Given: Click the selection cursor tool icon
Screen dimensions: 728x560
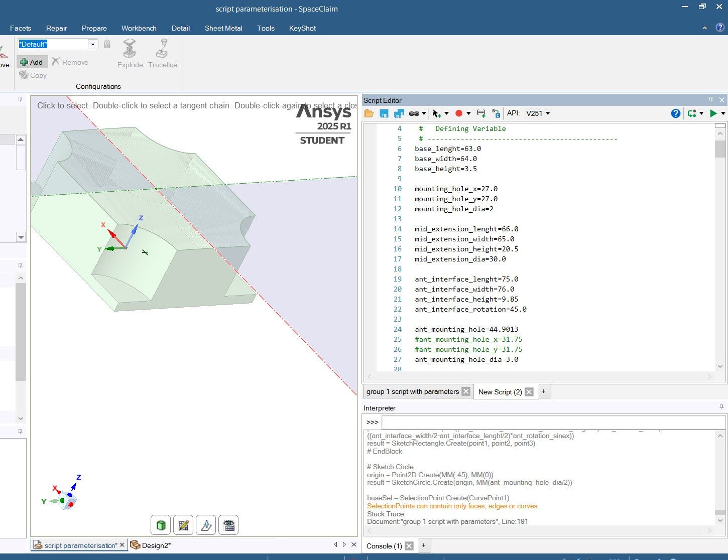Looking at the screenshot, I should click(437, 113).
